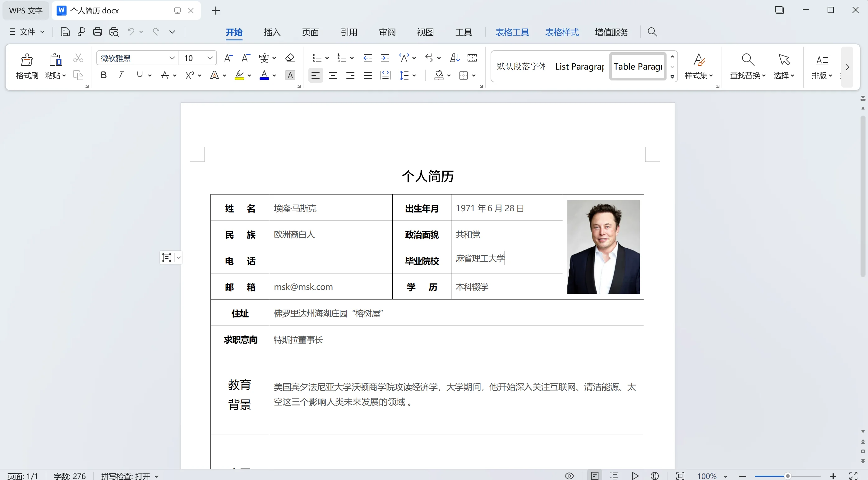Open the 文件 menu dropdown
The width and height of the screenshot is (868, 480).
pos(27,32)
